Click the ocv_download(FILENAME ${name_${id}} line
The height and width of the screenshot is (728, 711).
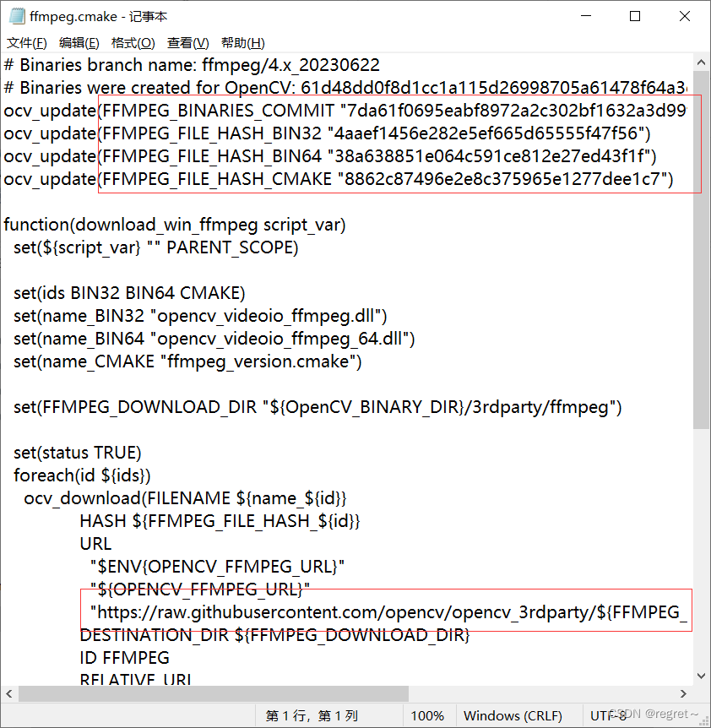(x=185, y=498)
